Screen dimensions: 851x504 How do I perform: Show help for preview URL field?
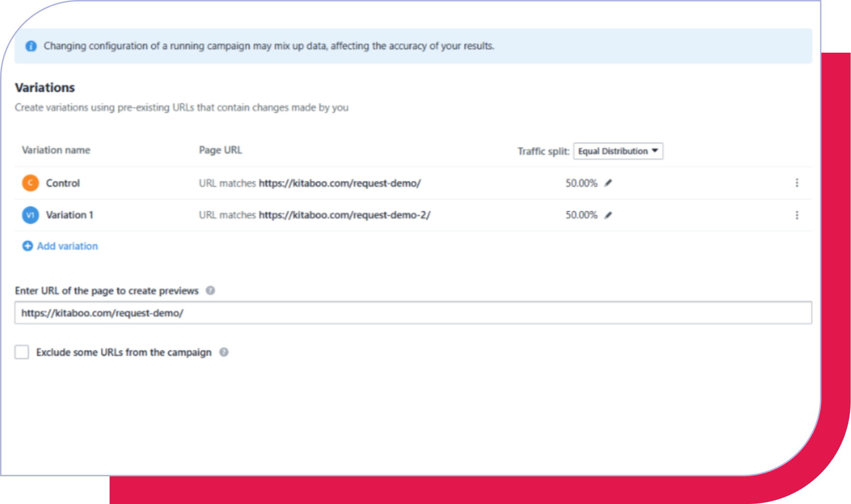(210, 291)
